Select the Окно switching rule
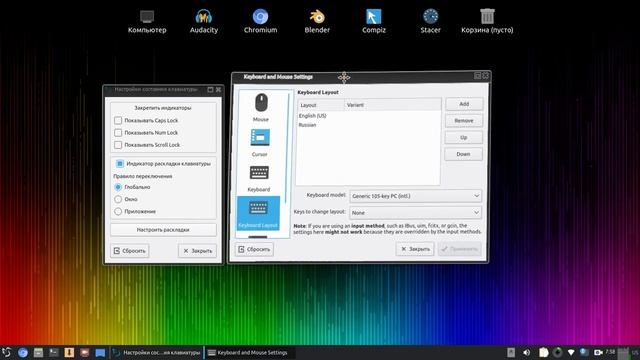The height and width of the screenshot is (360, 640). tap(118, 199)
